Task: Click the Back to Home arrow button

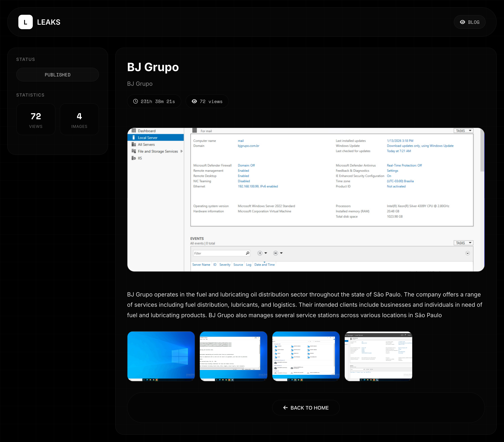Action: tap(306, 408)
